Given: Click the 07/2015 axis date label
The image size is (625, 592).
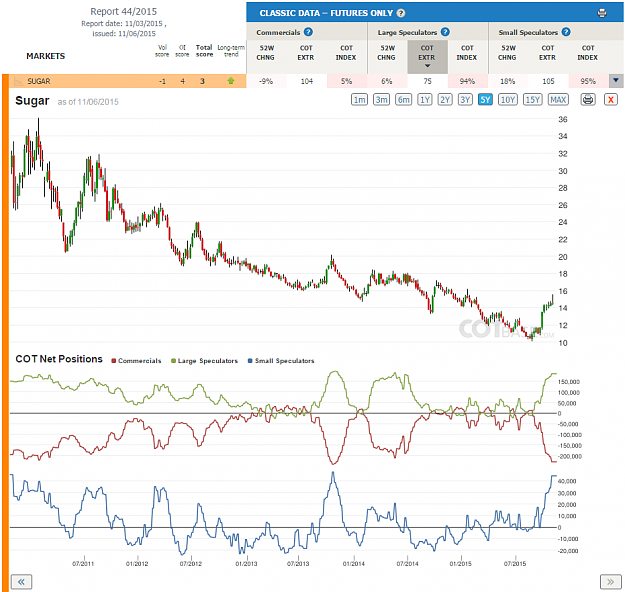Looking at the screenshot, I should [x=515, y=564].
